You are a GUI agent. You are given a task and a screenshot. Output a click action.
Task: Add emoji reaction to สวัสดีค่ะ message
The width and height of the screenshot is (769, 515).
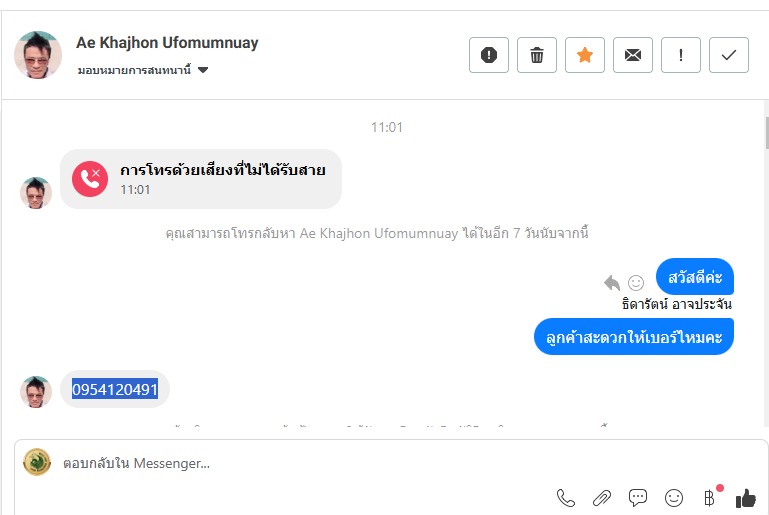click(636, 282)
